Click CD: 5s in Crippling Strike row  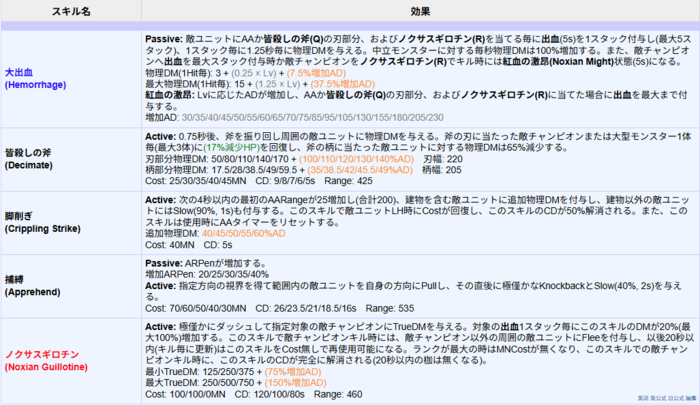pos(218,245)
